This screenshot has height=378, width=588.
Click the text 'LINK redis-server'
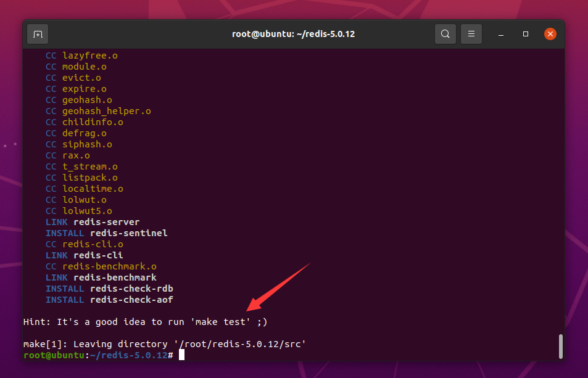93,222
